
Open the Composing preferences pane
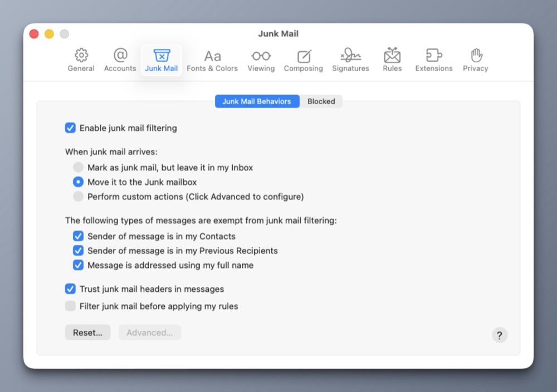(x=304, y=60)
